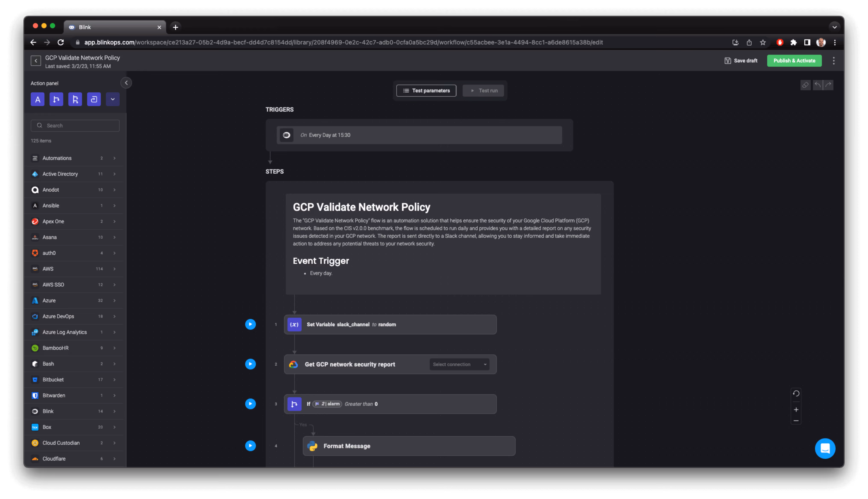This screenshot has height=499, width=868.
Task: Open the AWS SSO category
Action: coord(74,285)
